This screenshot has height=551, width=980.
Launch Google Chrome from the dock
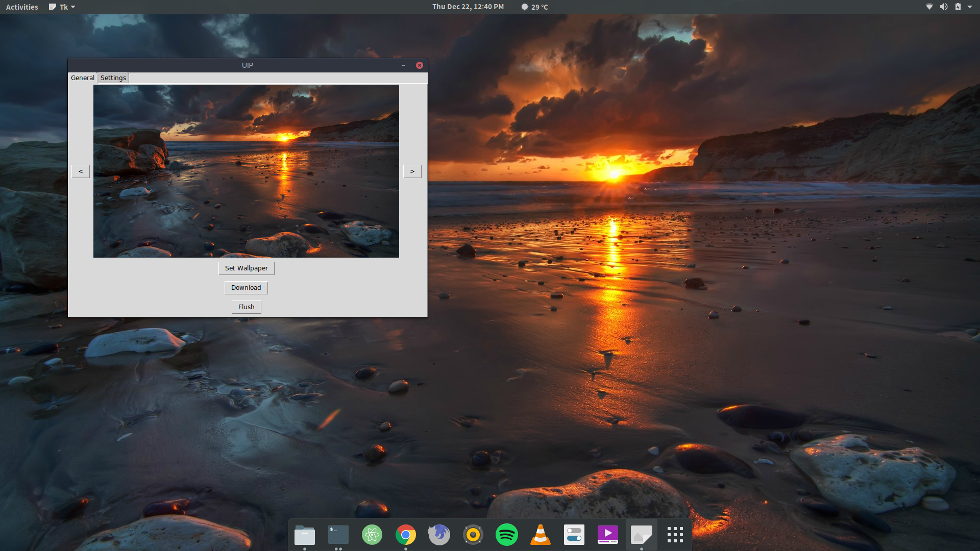[x=405, y=535]
